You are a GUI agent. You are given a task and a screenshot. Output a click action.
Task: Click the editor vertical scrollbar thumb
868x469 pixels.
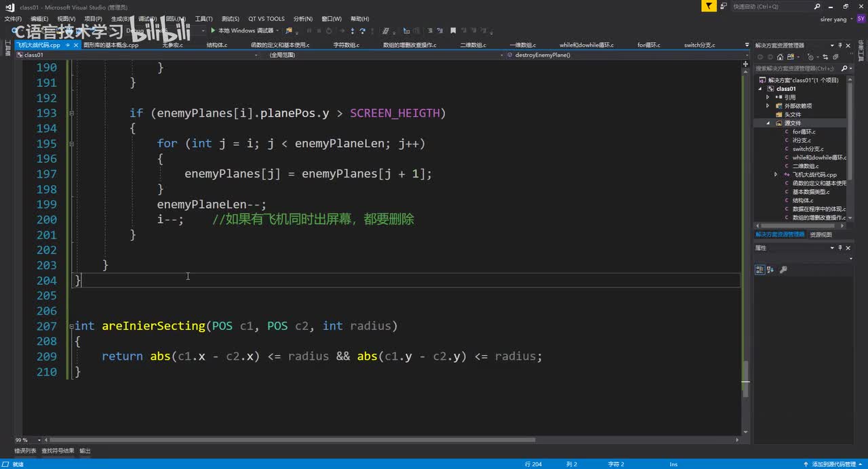click(745, 379)
